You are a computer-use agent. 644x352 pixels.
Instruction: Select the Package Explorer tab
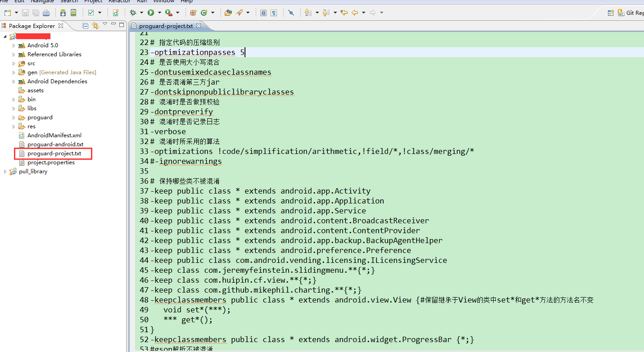pyautogui.click(x=32, y=26)
